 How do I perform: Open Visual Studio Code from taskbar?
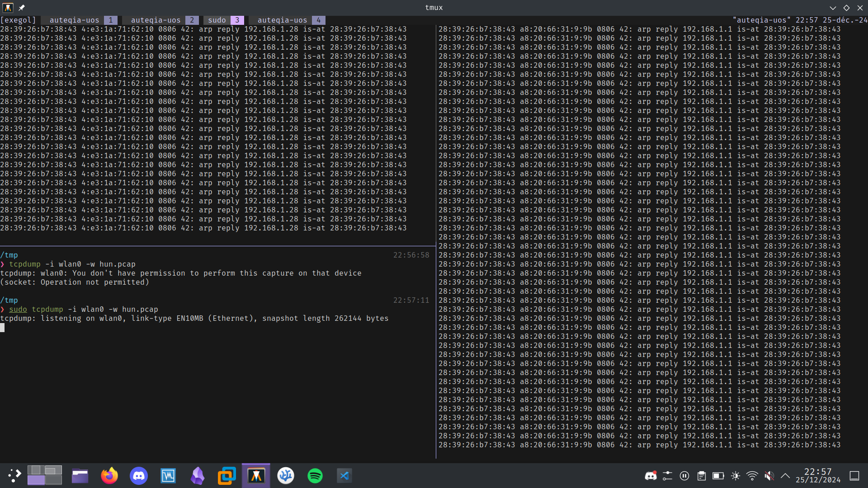pyautogui.click(x=344, y=475)
